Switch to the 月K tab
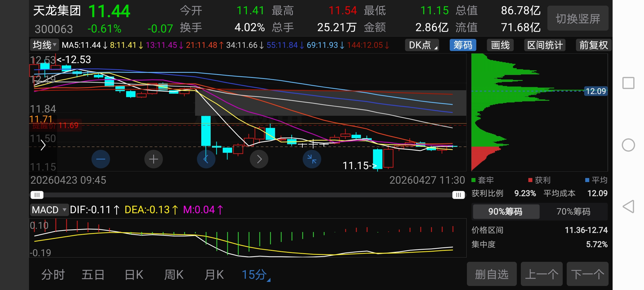This screenshot has width=644, height=290. pos(214,275)
